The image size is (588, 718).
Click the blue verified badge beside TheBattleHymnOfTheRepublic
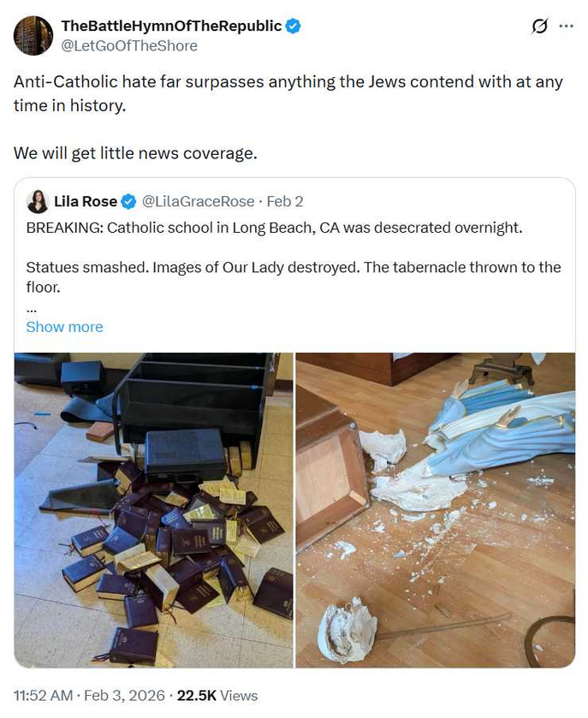coord(293,27)
